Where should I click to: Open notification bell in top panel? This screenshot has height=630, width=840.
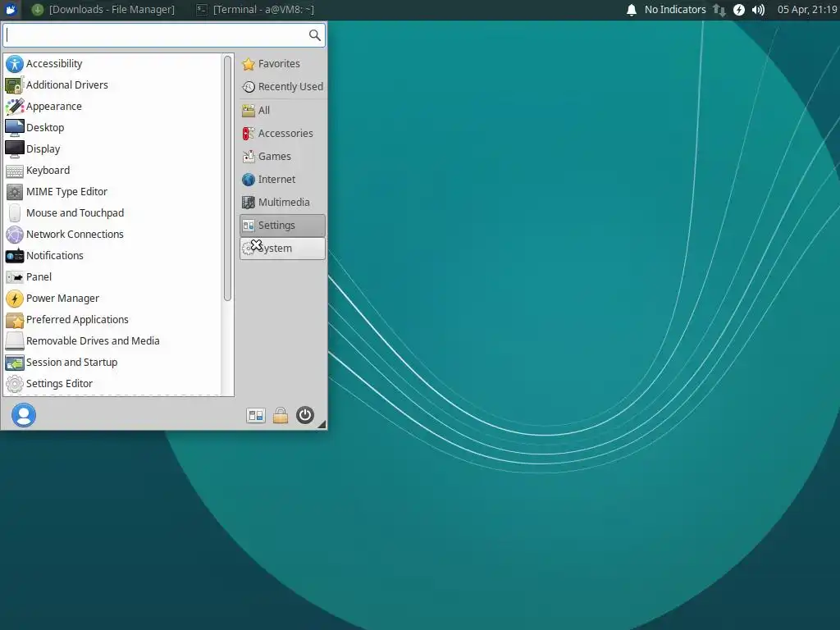pyautogui.click(x=632, y=10)
